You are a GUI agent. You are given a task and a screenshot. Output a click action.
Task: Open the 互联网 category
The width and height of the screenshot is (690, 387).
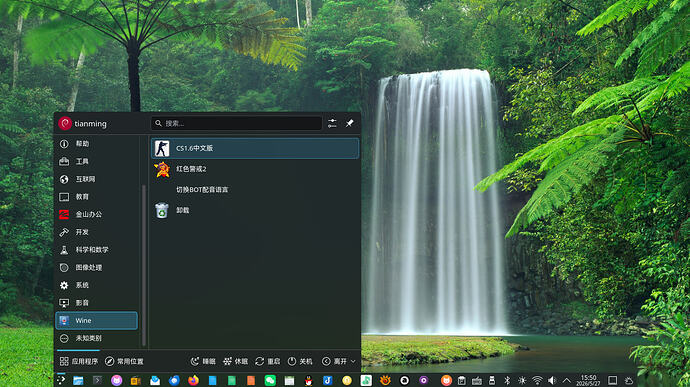click(x=96, y=179)
